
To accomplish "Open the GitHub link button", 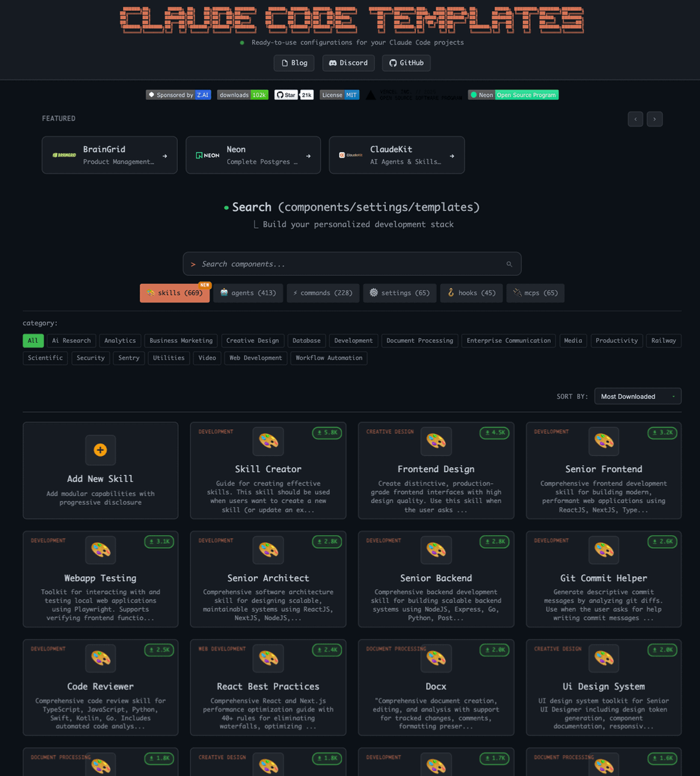I will [406, 63].
